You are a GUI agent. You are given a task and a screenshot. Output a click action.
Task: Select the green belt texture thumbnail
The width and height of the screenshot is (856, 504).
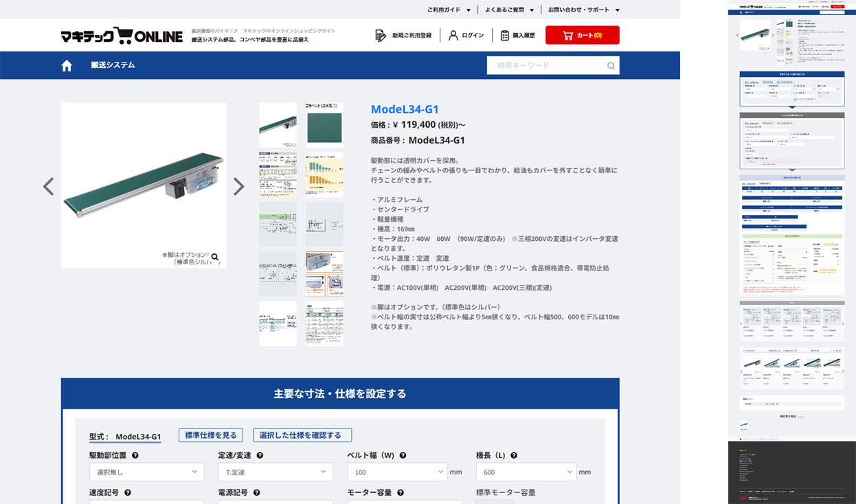[x=324, y=125]
